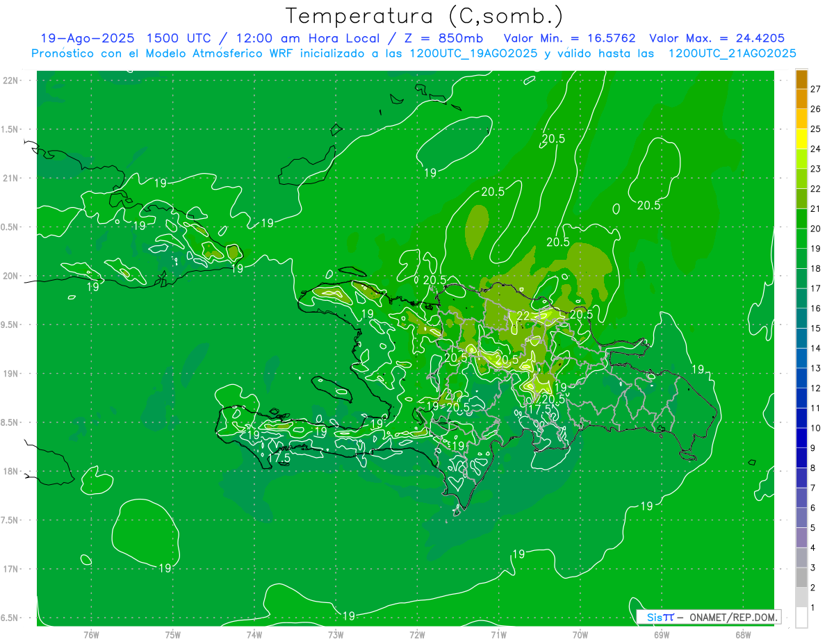The height and width of the screenshot is (644, 834).
Task: Click the latitude axis label "19N"
Action: (10, 374)
